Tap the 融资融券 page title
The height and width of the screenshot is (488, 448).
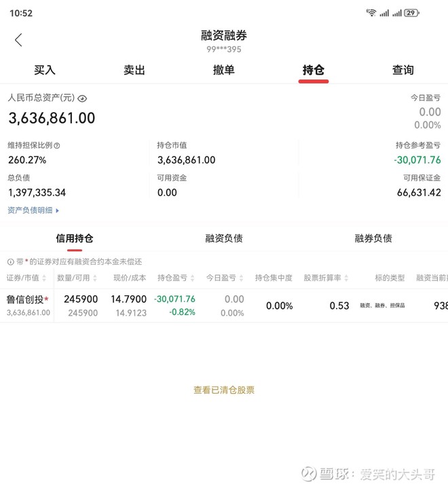click(224, 35)
